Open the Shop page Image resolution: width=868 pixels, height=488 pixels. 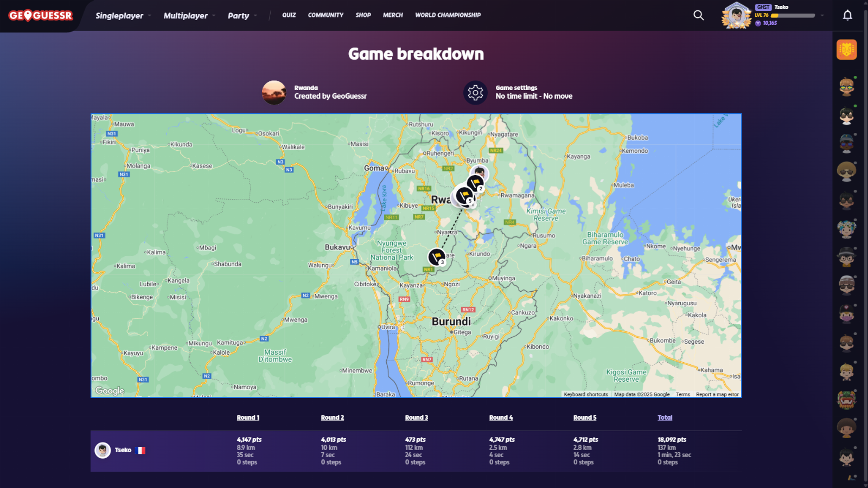tap(363, 15)
